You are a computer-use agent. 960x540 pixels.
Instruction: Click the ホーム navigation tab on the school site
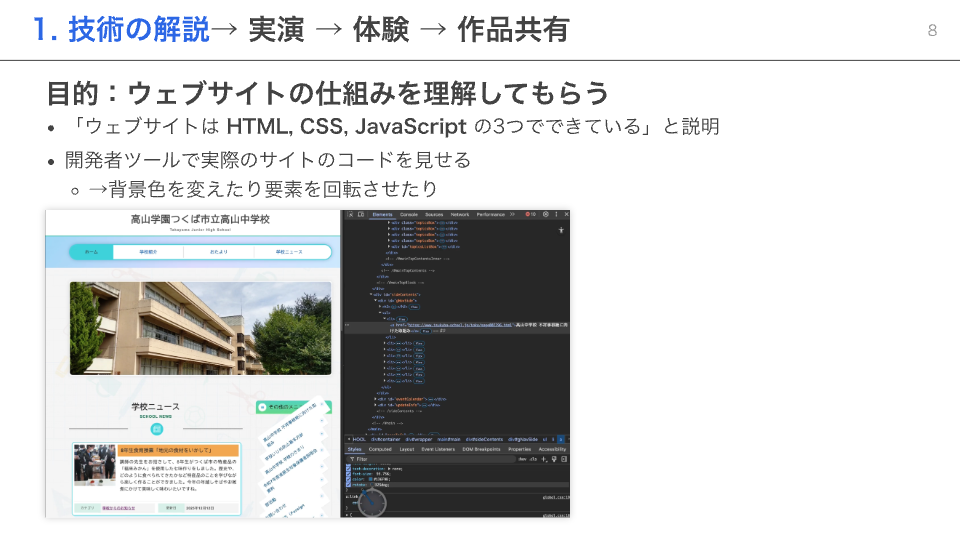coord(91,252)
